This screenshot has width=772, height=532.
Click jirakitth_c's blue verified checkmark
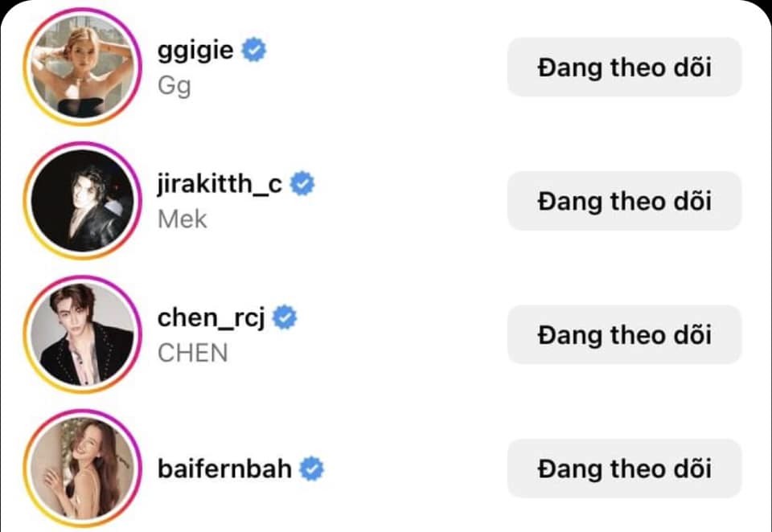tap(303, 184)
